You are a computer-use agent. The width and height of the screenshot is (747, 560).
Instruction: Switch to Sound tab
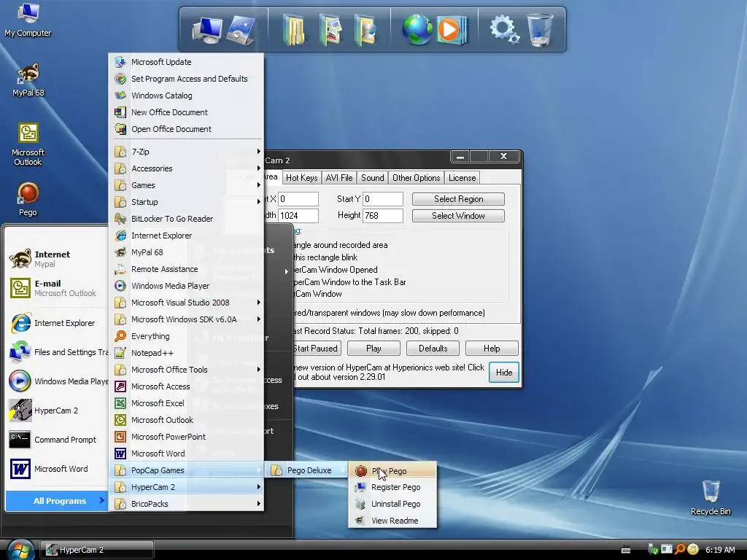click(372, 178)
